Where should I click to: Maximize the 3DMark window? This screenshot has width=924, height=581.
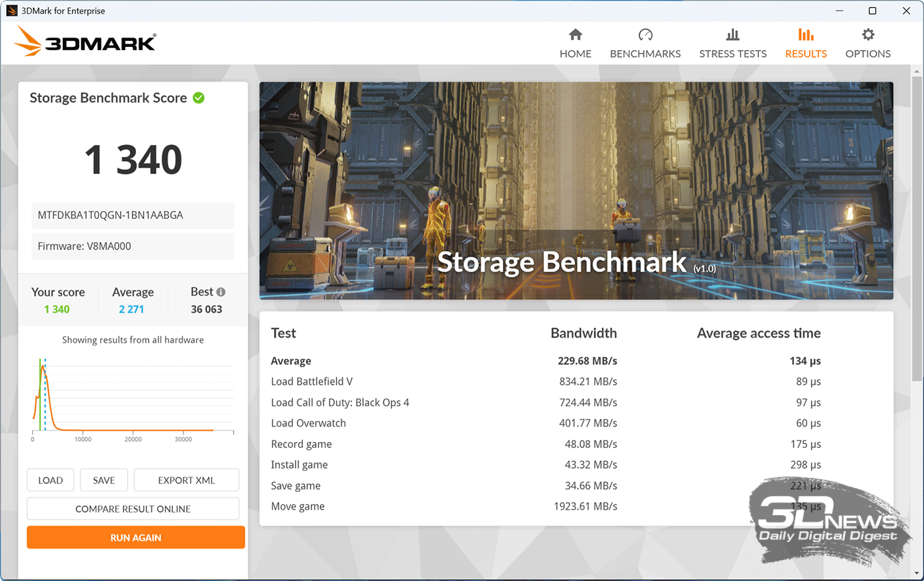(x=873, y=11)
